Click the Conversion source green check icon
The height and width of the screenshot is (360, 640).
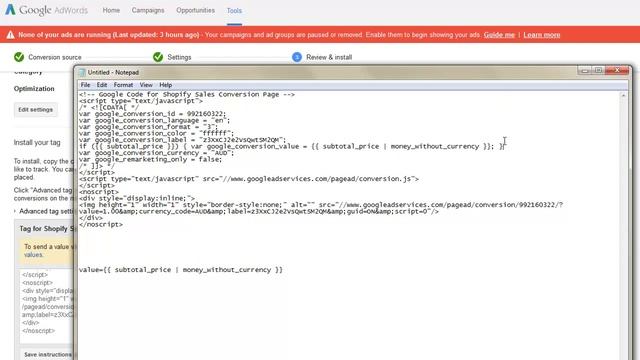tap(19, 57)
